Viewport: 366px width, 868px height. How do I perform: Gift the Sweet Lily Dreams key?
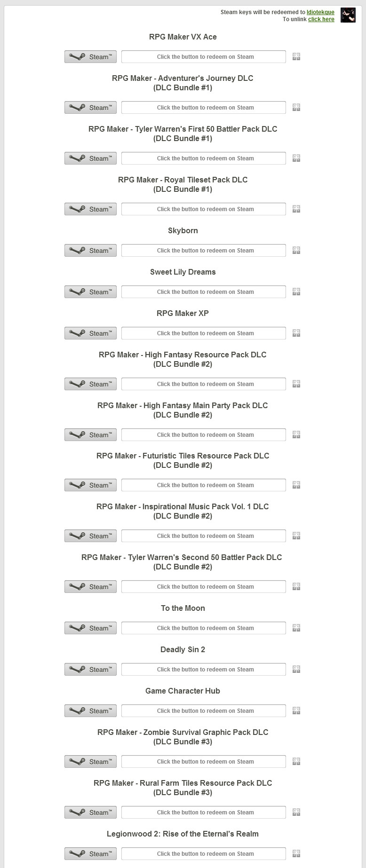click(x=296, y=292)
